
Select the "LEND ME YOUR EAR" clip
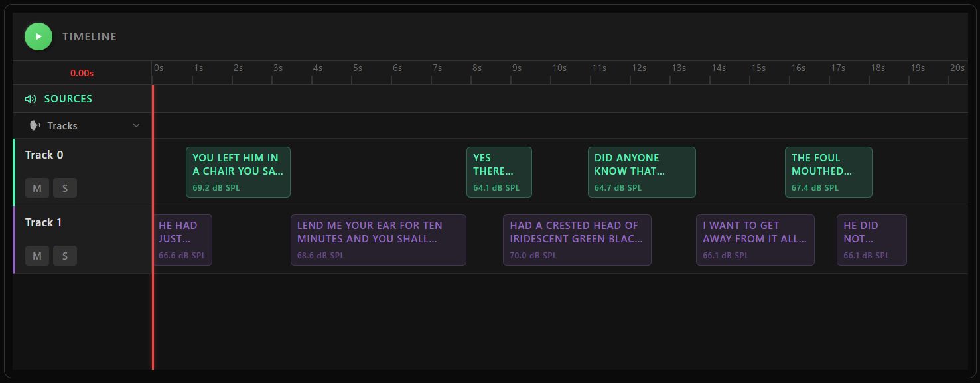click(378, 240)
